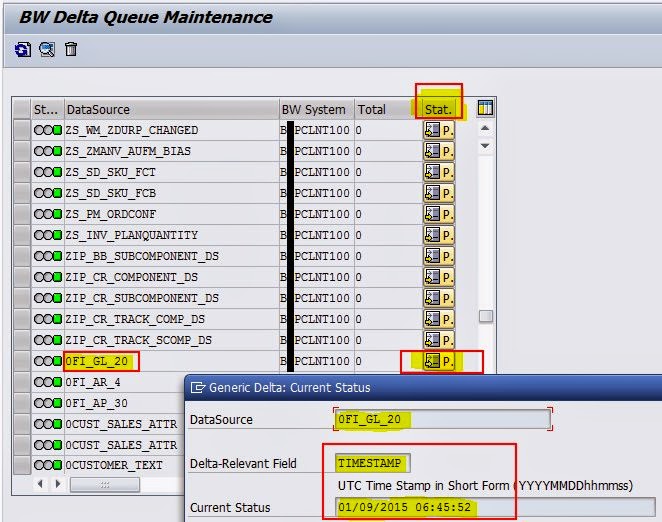This screenshot has height=522, width=662.
Task: Click BW System cell for ZIP_CR_SUBCOMPONENT_DS
Action: click(x=317, y=298)
